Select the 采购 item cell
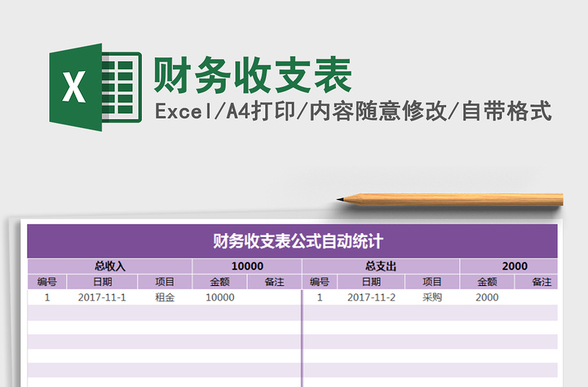 432,298
